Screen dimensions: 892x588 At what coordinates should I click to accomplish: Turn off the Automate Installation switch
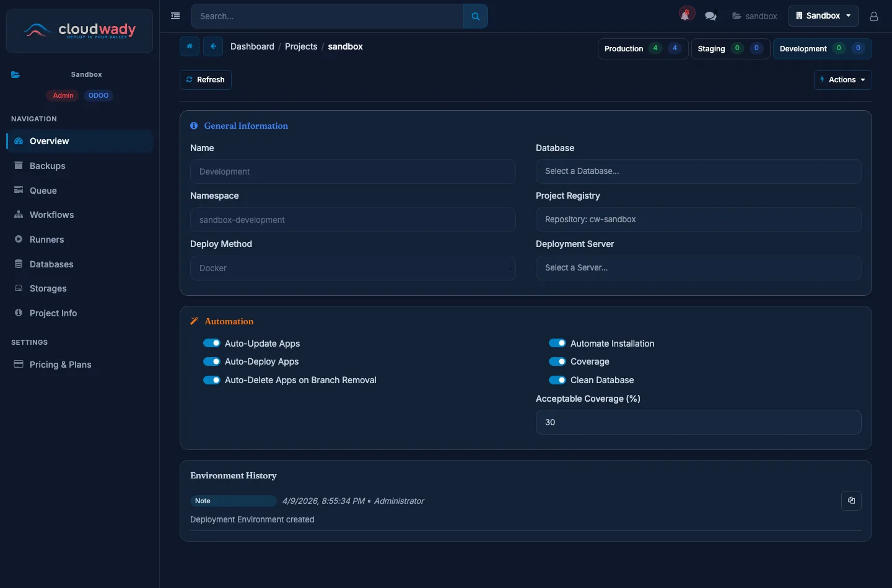tap(557, 343)
